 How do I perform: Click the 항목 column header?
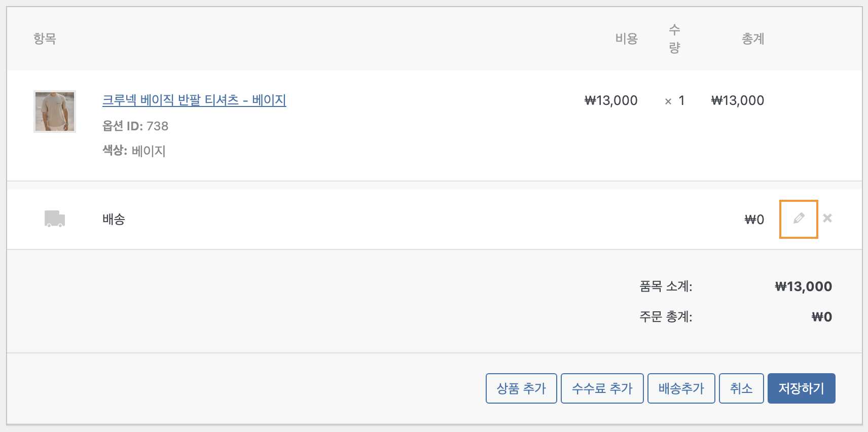click(x=45, y=39)
